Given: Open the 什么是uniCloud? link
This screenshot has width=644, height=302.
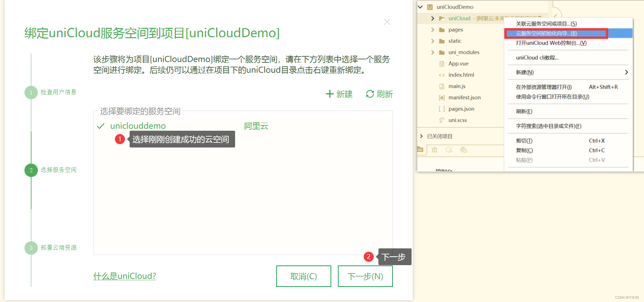Looking at the screenshot, I should point(125,276).
